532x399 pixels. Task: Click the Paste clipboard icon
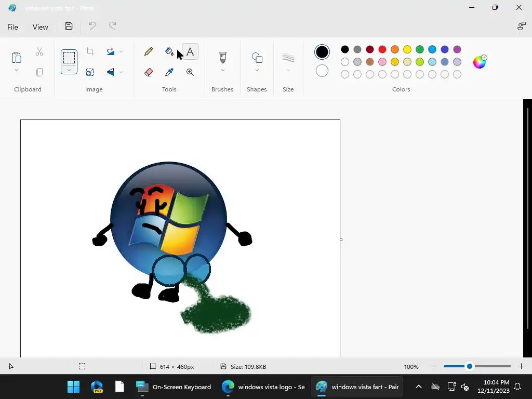pyautogui.click(x=16, y=57)
